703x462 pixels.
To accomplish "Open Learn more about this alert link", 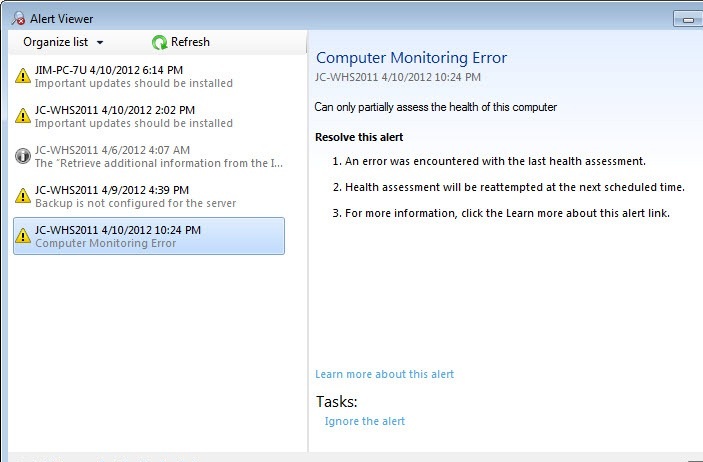I will click(x=384, y=374).
